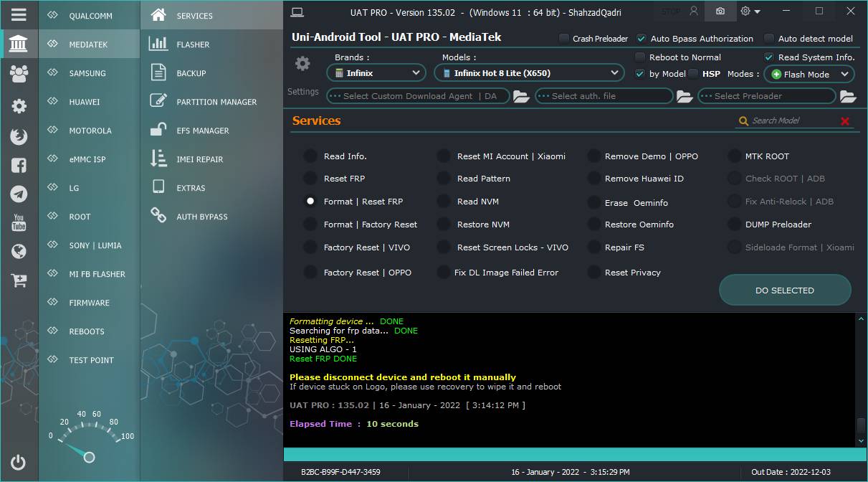Open the Partition Manager tab
Viewport: 868px width, 482px height.
pyautogui.click(x=211, y=102)
